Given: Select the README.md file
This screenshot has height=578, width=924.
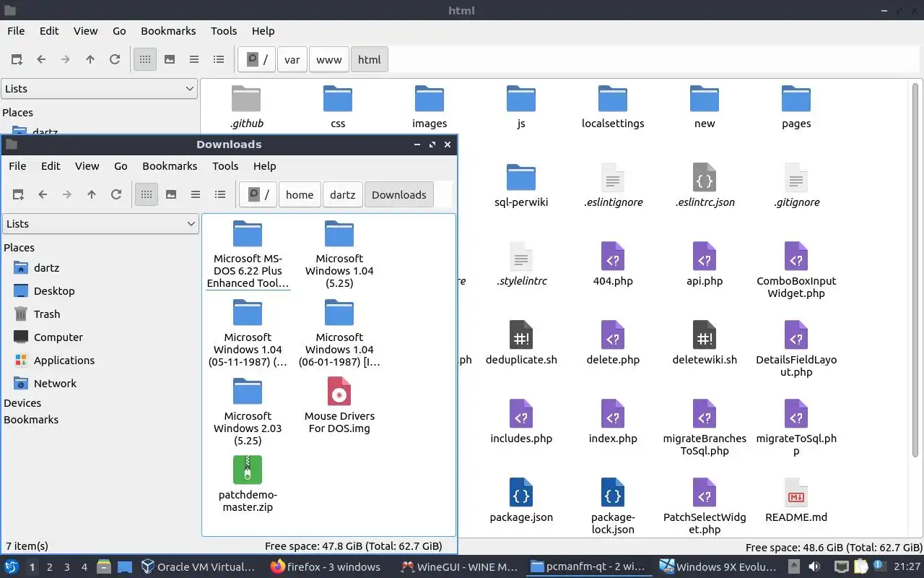Looking at the screenshot, I should coord(796,501).
